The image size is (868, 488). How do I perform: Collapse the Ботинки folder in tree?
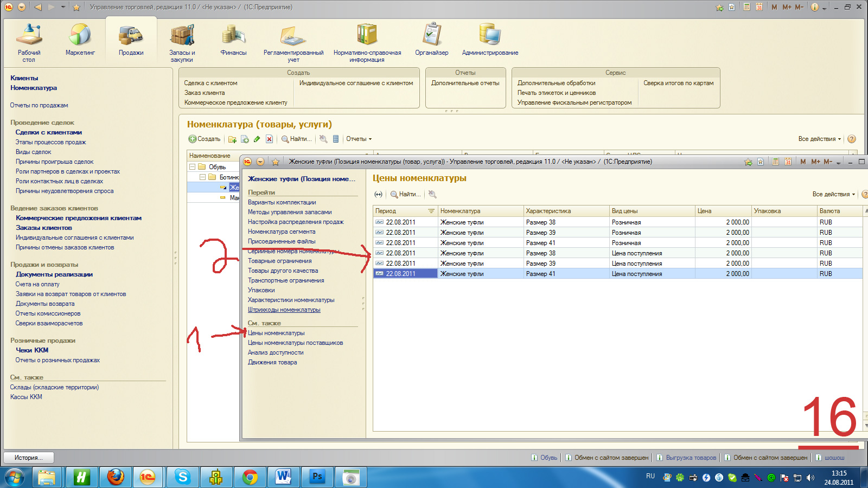(202, 177)
